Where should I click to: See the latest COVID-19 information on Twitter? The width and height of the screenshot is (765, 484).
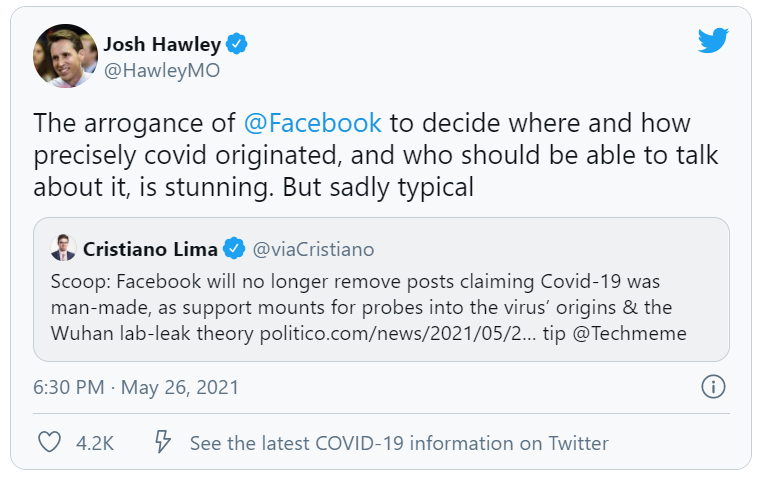click(399, 443)
